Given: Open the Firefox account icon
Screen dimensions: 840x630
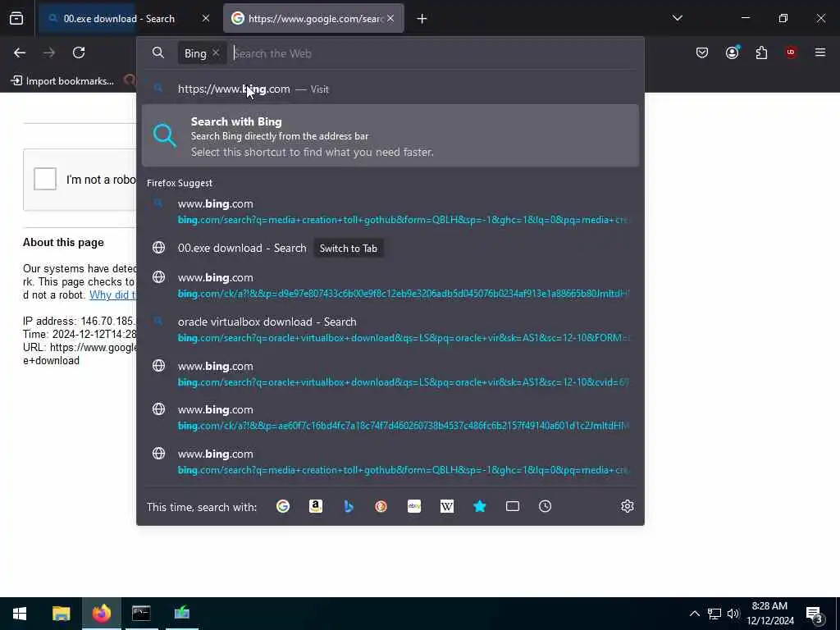Looking at the screenshot, I should tap(733, 52).
